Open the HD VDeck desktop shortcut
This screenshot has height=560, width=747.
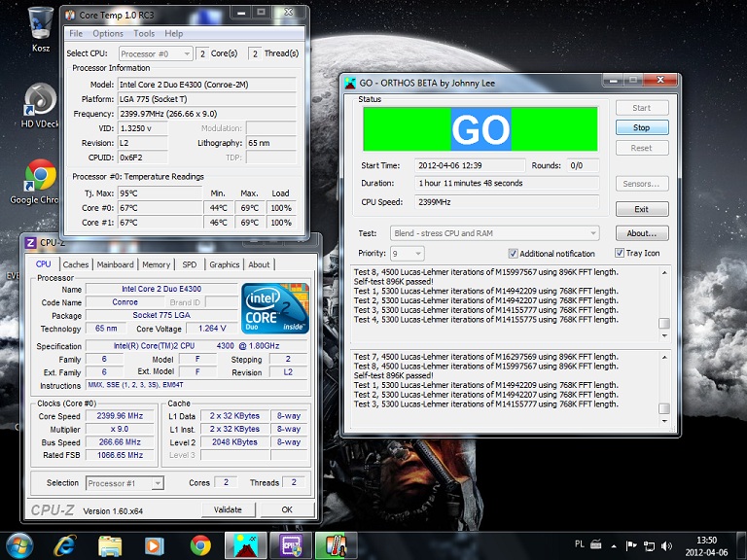(x=41, y=106)
